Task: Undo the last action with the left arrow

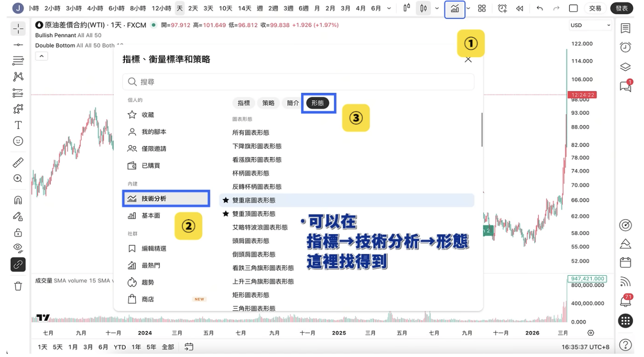Action: pyautogui.click(x=540, y=8)
